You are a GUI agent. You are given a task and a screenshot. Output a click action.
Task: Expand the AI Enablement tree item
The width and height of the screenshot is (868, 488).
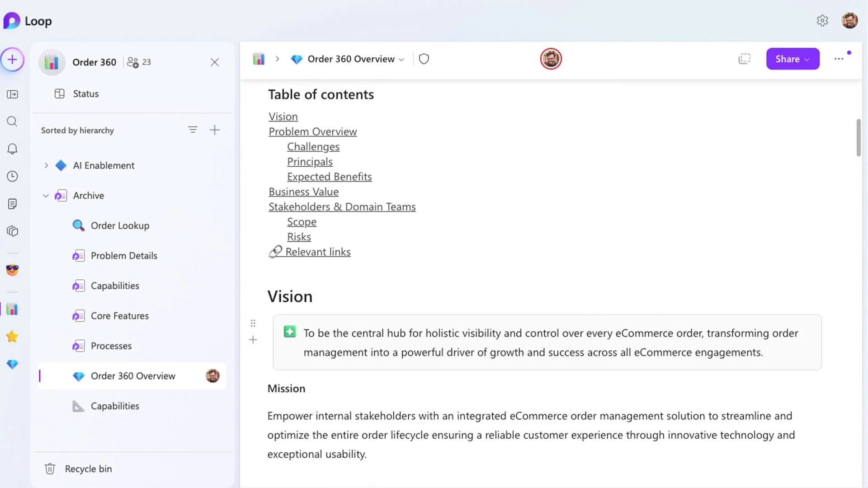(46, 165)
